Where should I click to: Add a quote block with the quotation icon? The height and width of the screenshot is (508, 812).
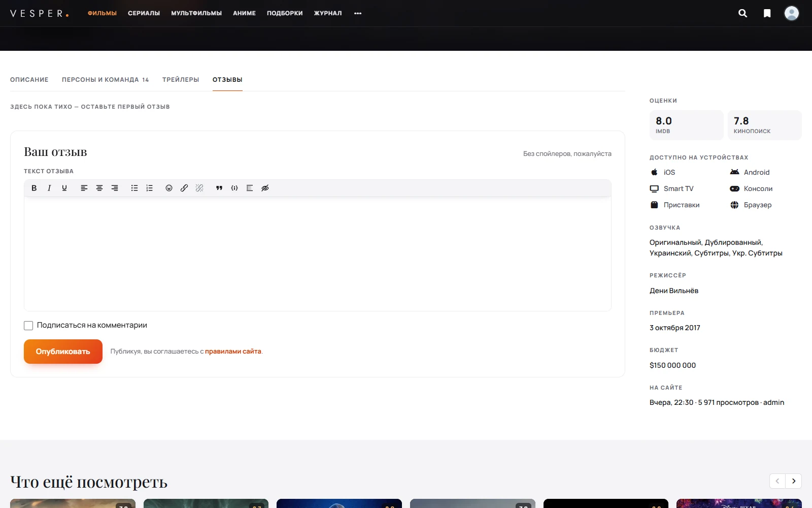[x=219, y=188]
